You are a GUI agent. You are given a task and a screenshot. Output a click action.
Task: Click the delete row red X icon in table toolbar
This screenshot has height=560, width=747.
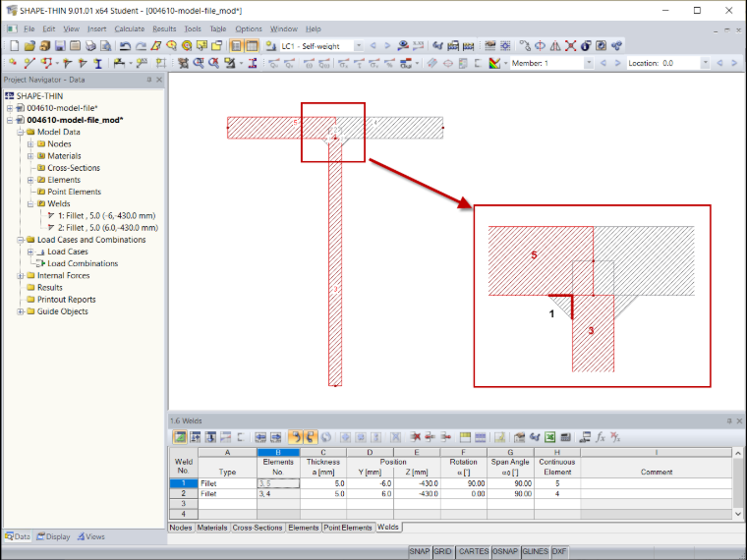point(416,437)
